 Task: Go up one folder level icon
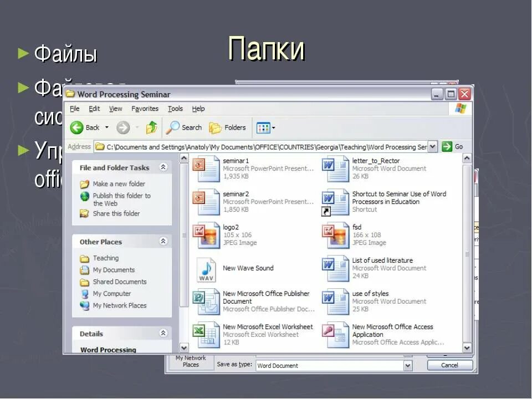(x=152, y=127)
